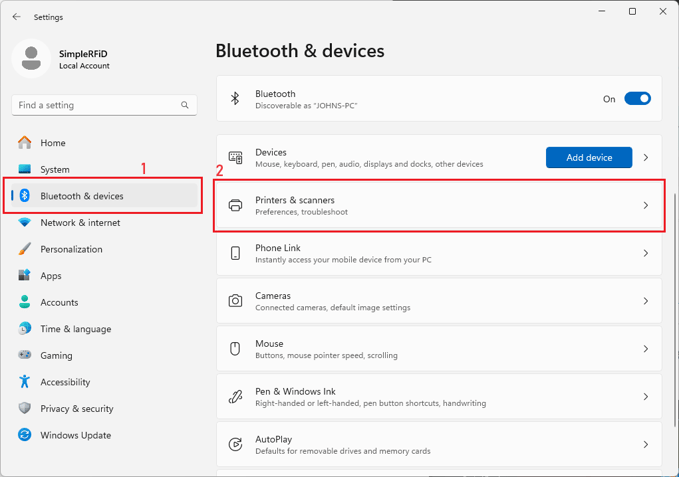Click the camera icon in Cameras row

click(235, 301)
